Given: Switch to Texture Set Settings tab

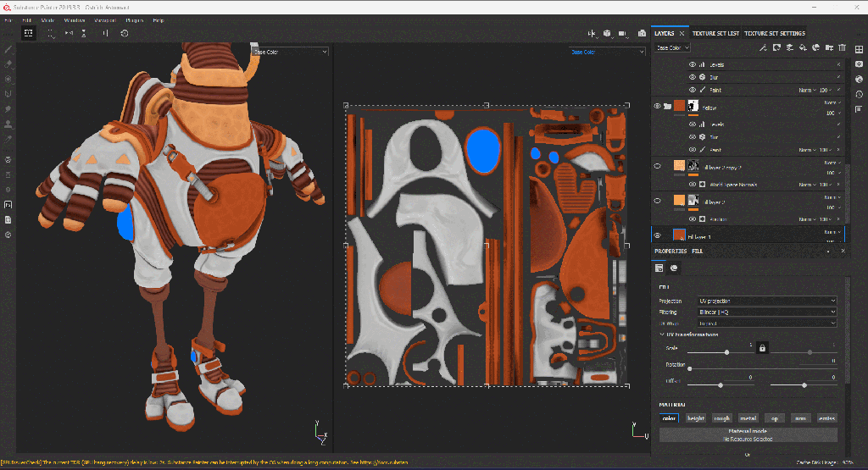Looking at the screenshot, I should 775,33.
